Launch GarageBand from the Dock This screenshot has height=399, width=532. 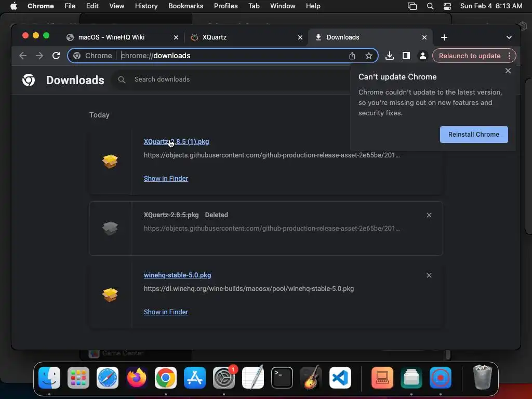311,378
